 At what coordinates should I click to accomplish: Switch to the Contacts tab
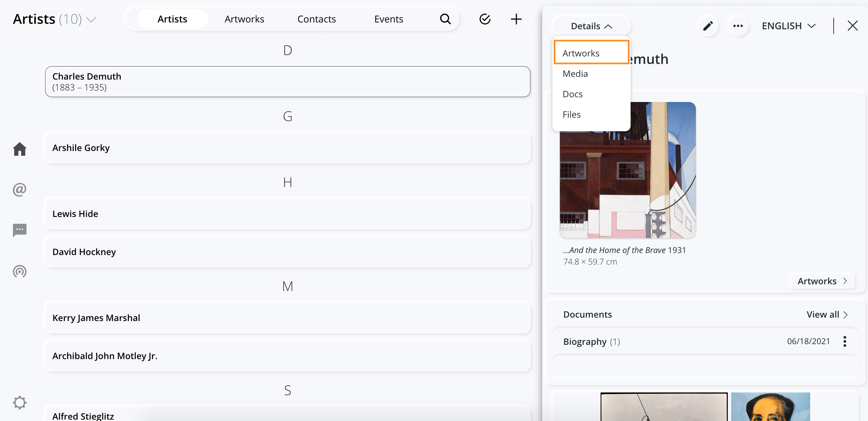pos(317,19)
